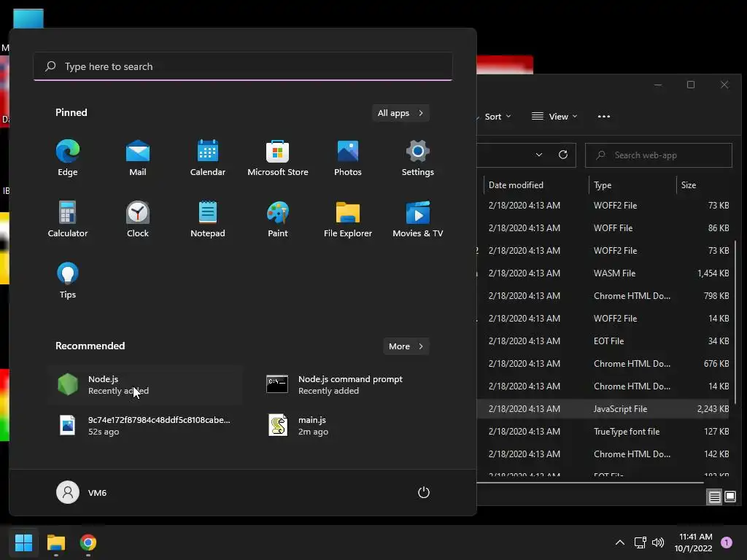Switch File Explorer to large thumbnails view
The width and height of the screenshot is (747, 560).
[729, 497]
